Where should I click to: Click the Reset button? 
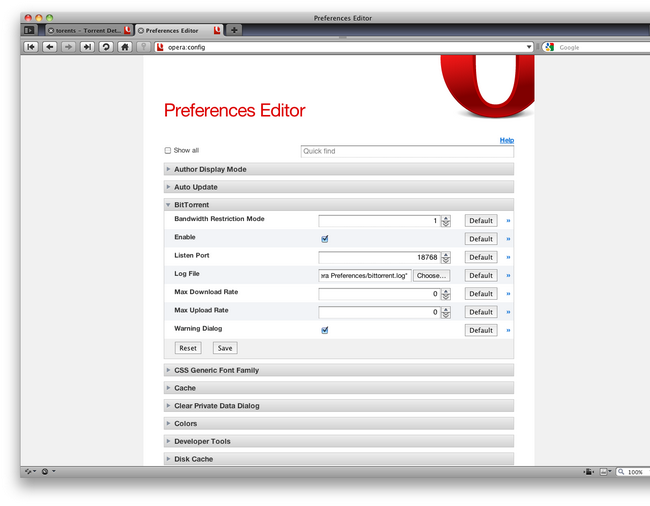[188, 348]
